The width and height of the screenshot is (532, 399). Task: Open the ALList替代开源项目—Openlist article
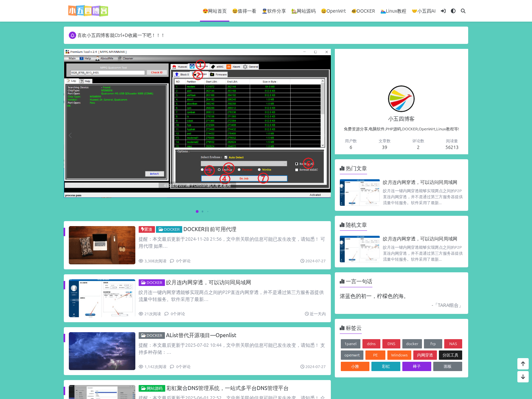click(x=201, y=335)
